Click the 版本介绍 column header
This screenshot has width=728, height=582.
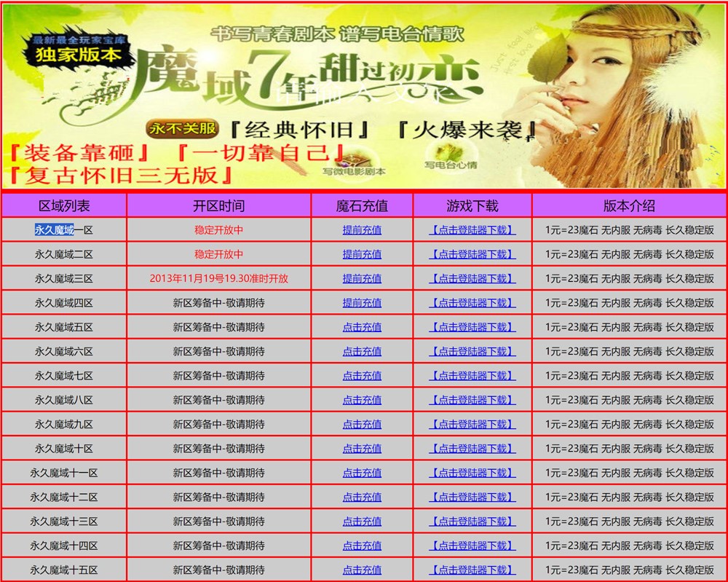629,206
